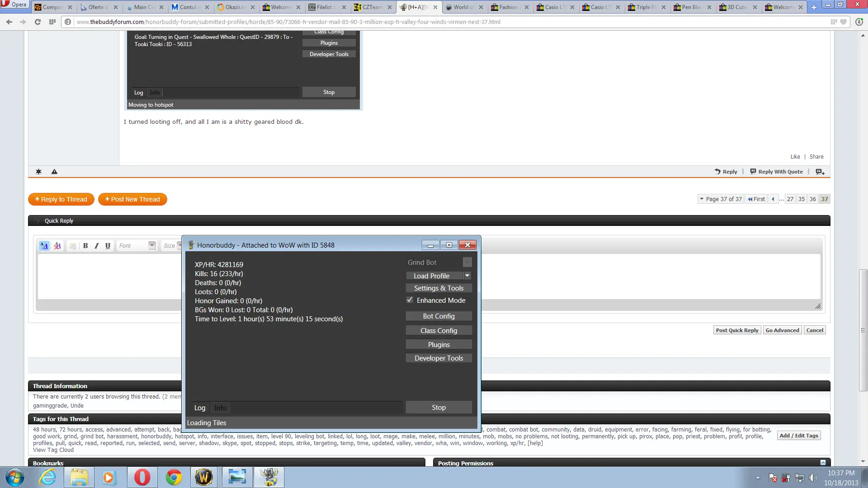Open Developer Tools in Honorbuddy
868x488 pixels.
[439, 358]
